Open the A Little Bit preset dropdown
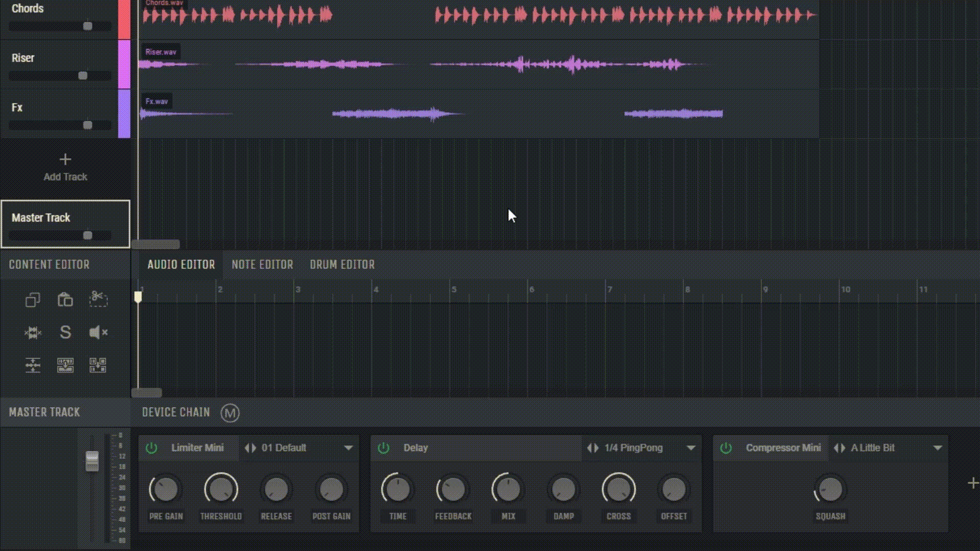The height and width of the screenshot is (551, 980). [x=938, y=448]
